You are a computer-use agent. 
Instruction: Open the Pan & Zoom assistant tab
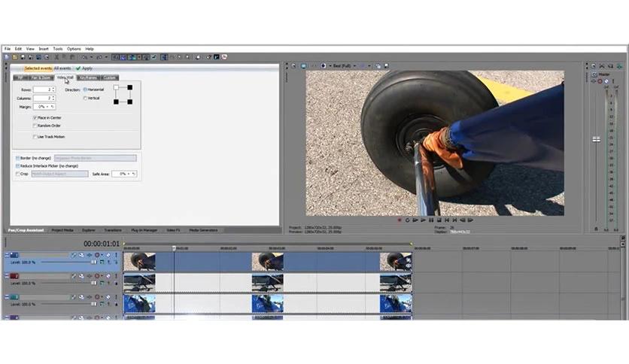click(x=41, y=77)
